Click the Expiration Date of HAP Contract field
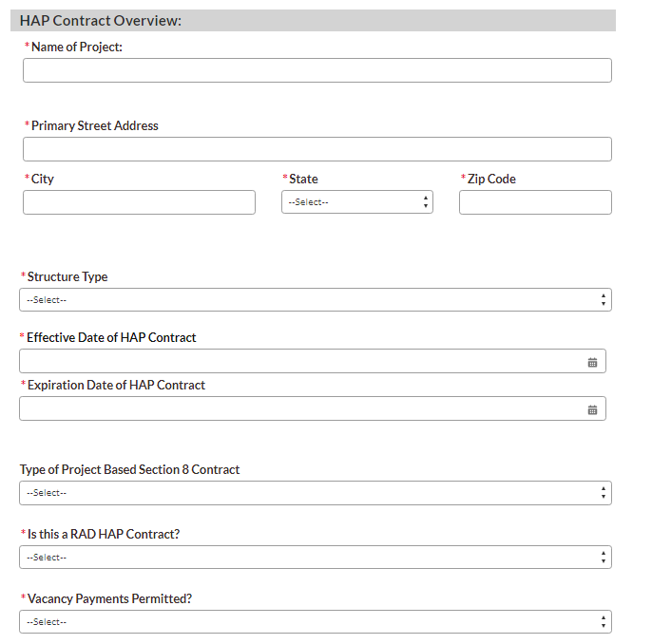Screen dimensions: 652x644 299,409
